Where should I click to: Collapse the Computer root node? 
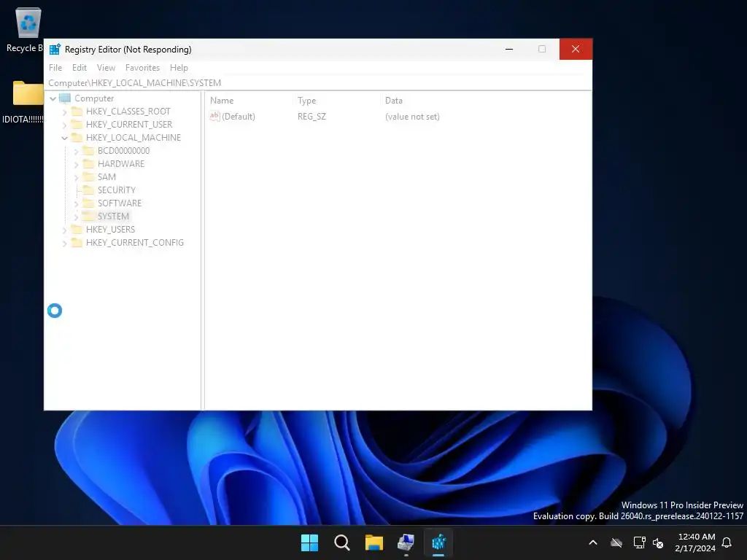[x=53, y=98]
